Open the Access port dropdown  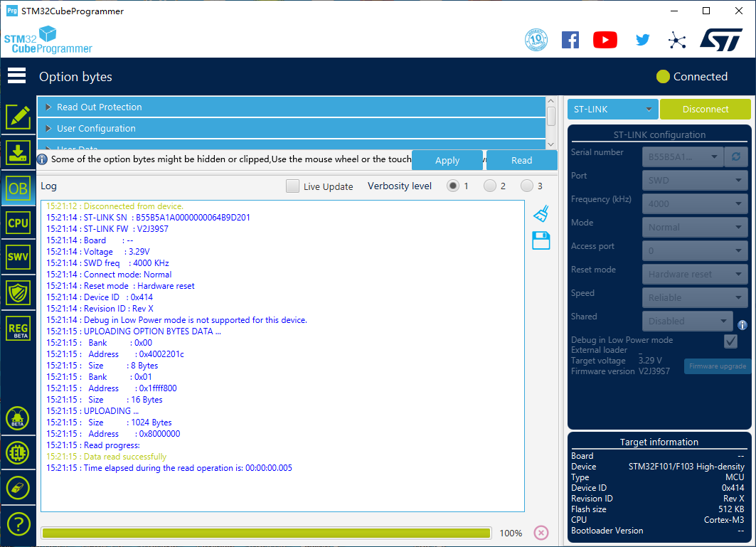[695, 250]
